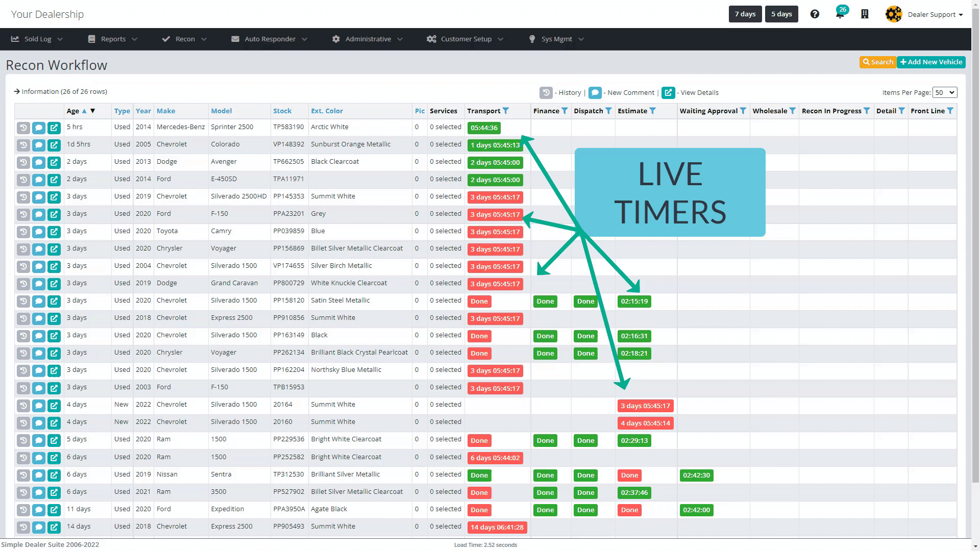Open the Recon menu
Viewport: 980px width, 551px height.
[x=185, y=39]
